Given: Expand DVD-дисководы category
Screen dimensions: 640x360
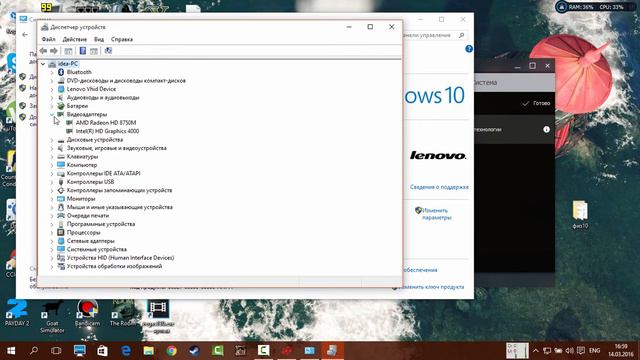Looking at the screenshot, I should pyautogui.click(x=52, y=81).
